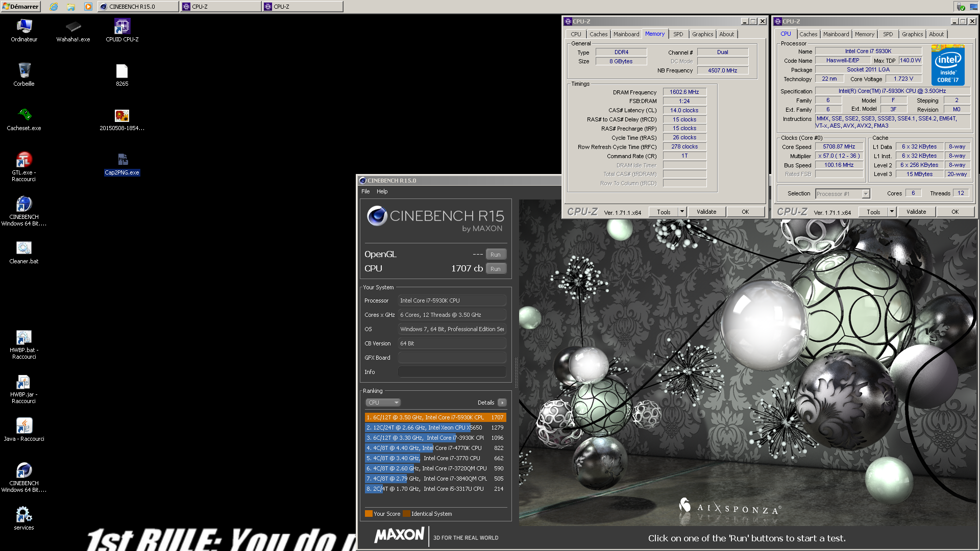This screenshot has height=551, width=980.
Task: Select the Java Raccourci desktop icon
Action: tap(24, 429)
